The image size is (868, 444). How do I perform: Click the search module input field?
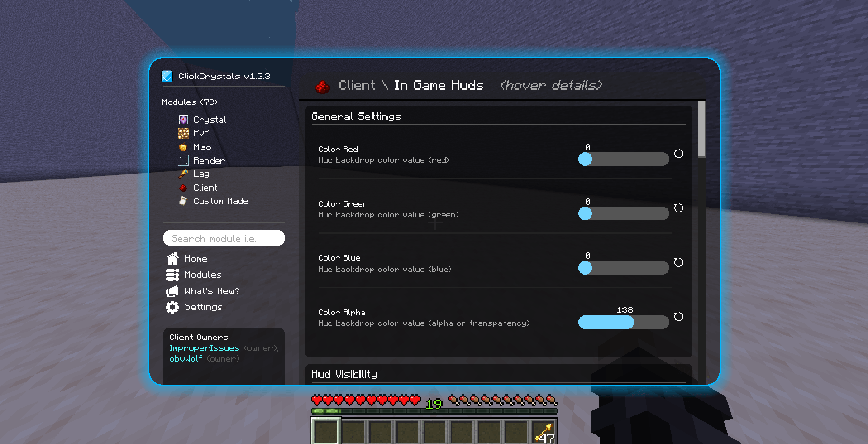pyautogui.click(x=224, y=238)
